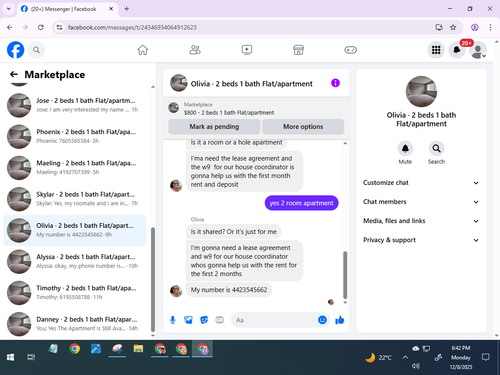Open Windows Start menu
The image size is (500, 375).
[10, 357]
